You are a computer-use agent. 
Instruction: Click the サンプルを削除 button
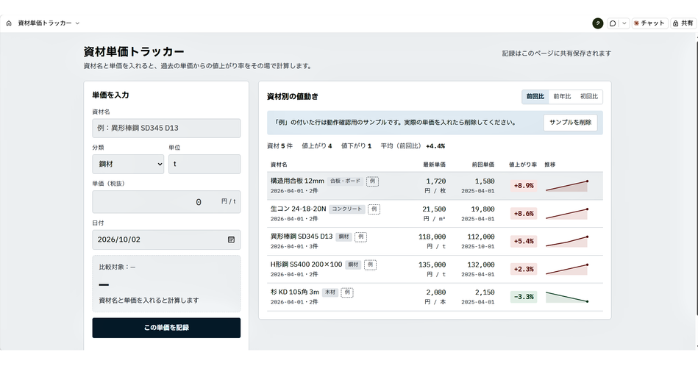click(x=570, y=122)
